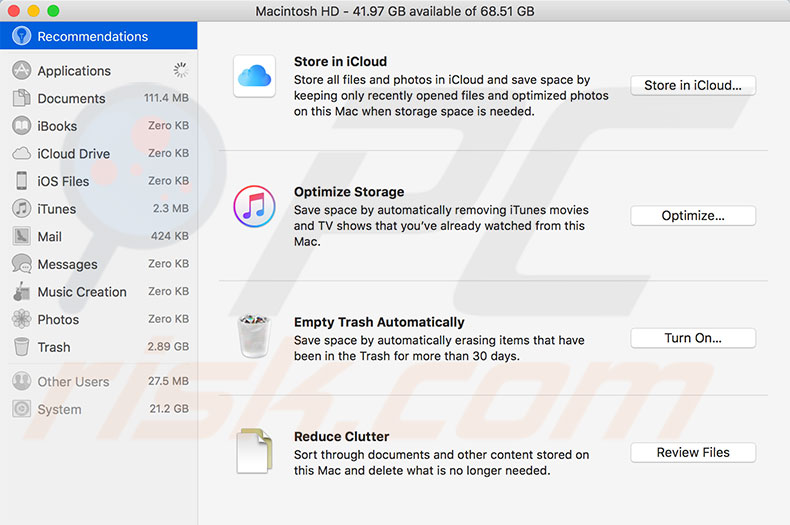Open Review Files for Reduce Clutter
The height and width of the screenshot is (525, 790).
click(693, 452)
